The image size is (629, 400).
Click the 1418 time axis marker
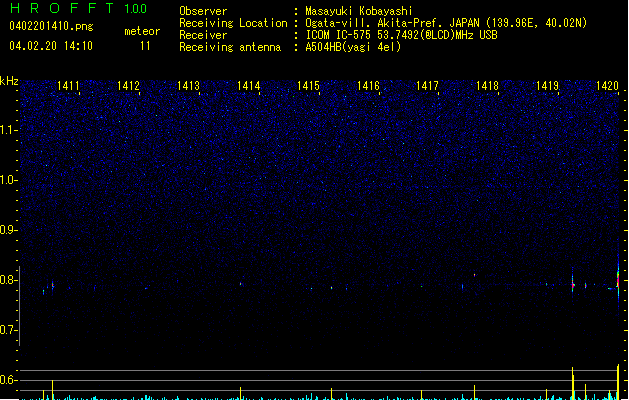click(487, 86)
